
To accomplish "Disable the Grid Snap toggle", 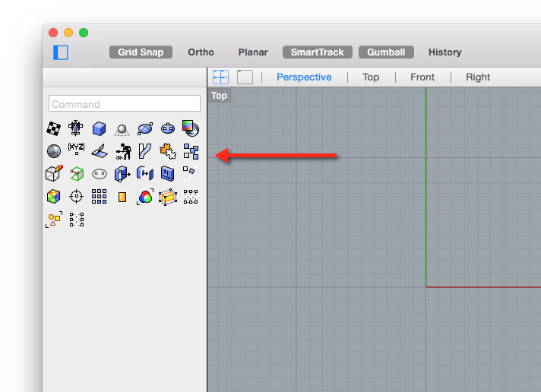I will click(141, 52).
